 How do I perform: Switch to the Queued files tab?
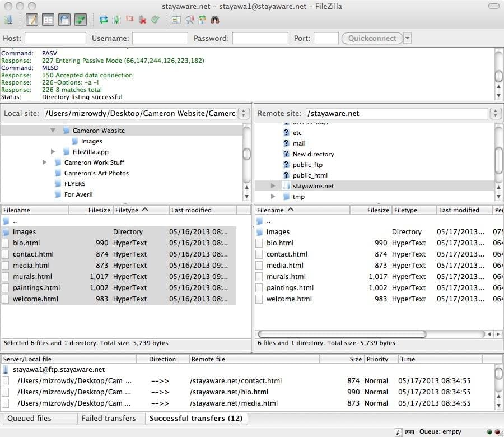[29, 419]
